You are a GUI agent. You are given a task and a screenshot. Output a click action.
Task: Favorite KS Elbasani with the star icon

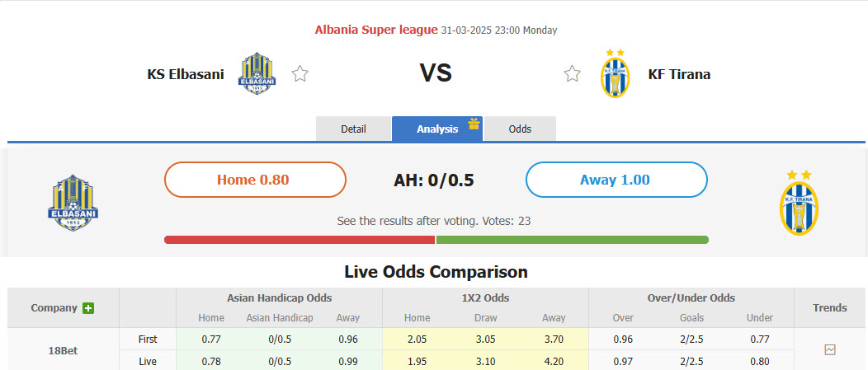click(300, 74)
